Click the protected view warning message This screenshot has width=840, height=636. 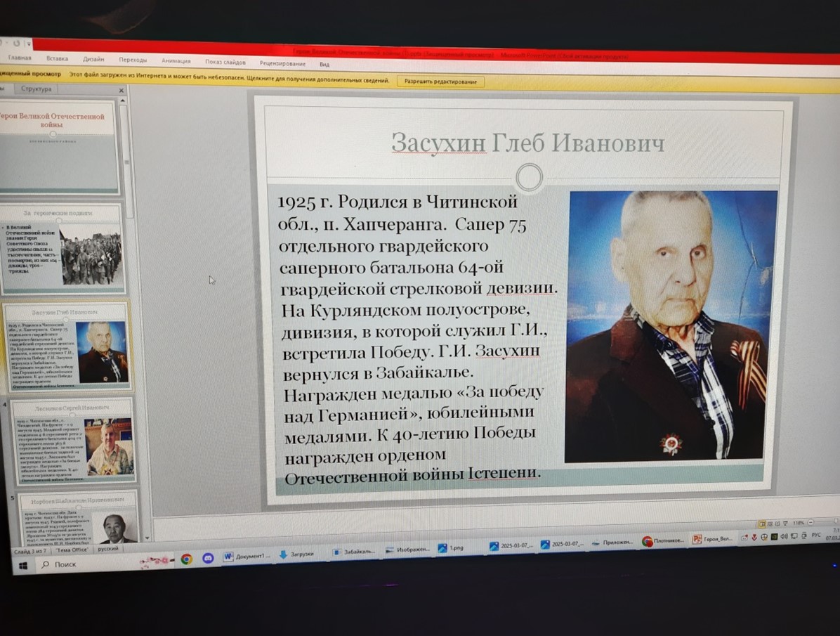(x=229, y=79)
